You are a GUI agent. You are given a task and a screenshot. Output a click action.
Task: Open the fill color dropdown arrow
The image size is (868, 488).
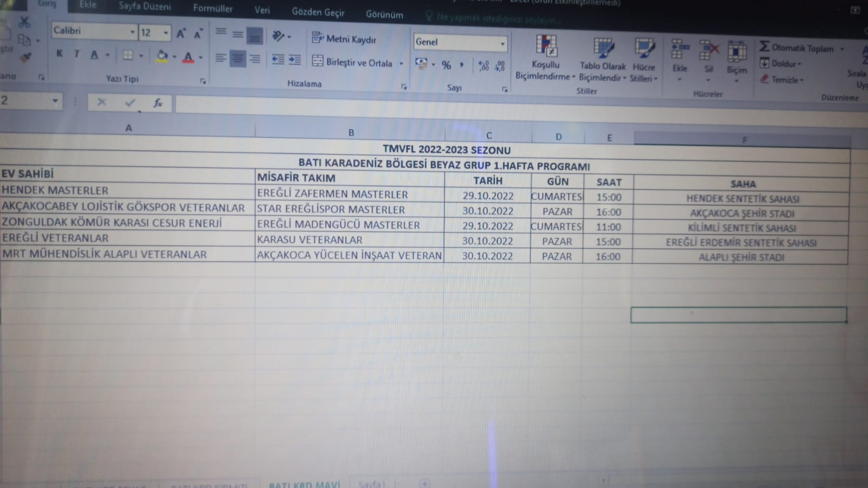tap(174, 56)
